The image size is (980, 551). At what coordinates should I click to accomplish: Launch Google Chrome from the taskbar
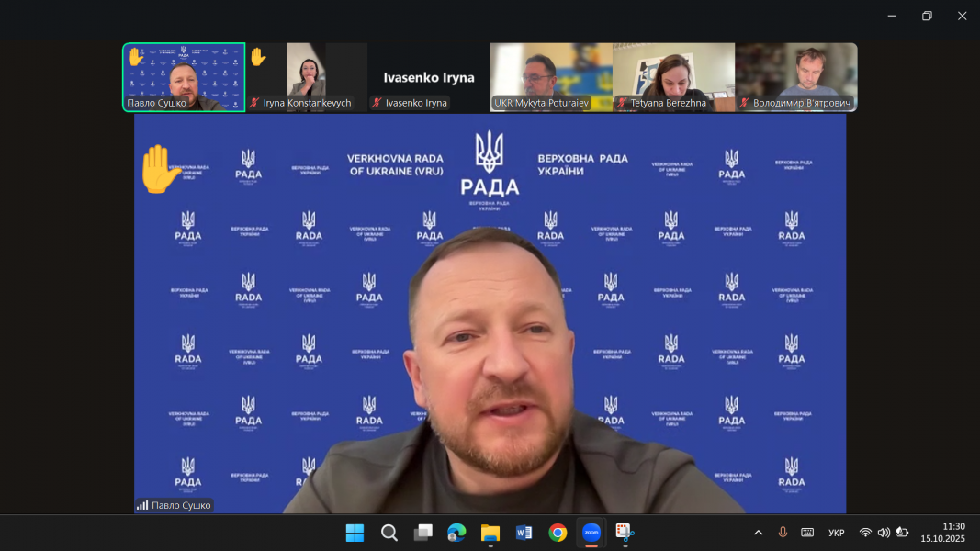point(558,533)
